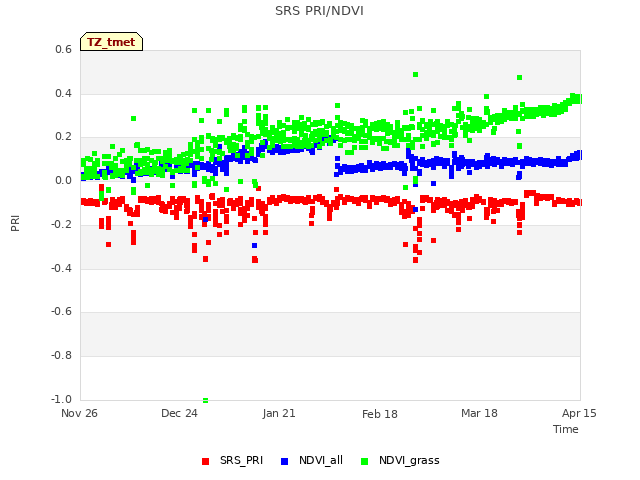This screenshot has width=640, height=480.
Task: Select the NDVI_all legend label
Action: tap(321, 460)
